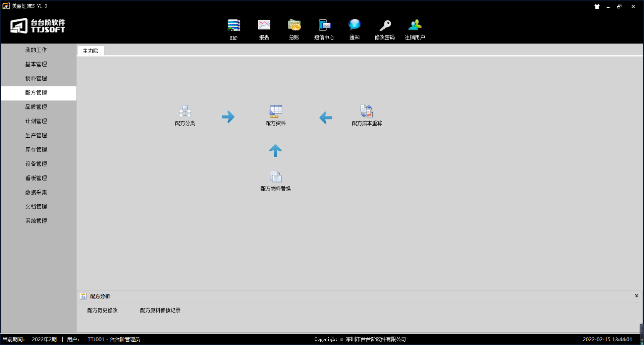
Task: Click the 通知 notification bubble icon
Action: pyautogui.click(x=354, y=25)
